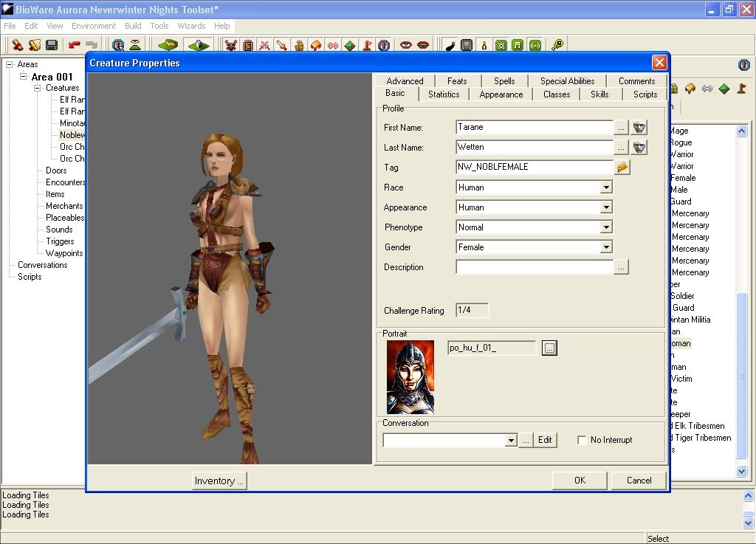756x544 pixels.
Task: Click the eye icon in main toolbar
Action: click(405, 45)
